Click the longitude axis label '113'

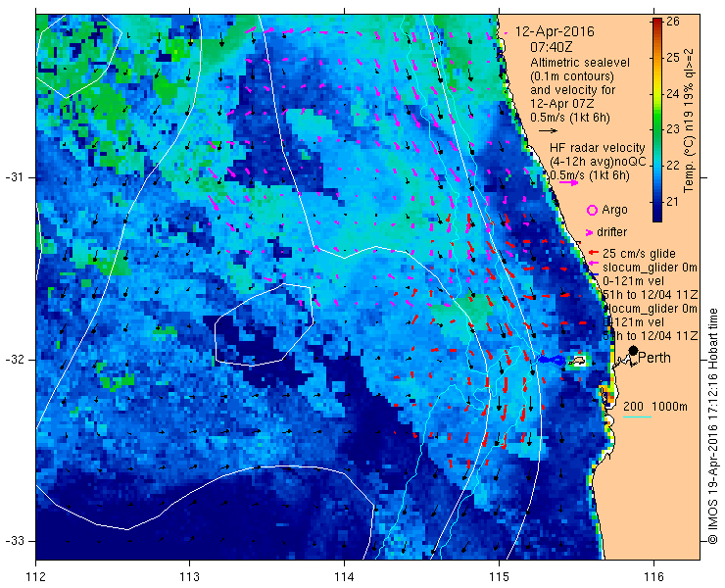point(189,577)
